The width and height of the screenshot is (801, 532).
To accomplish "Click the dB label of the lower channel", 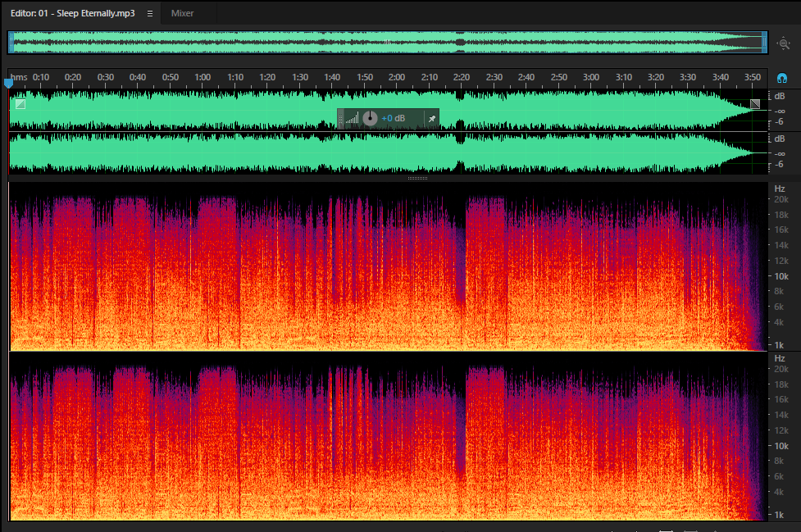I will pos(780,139).
